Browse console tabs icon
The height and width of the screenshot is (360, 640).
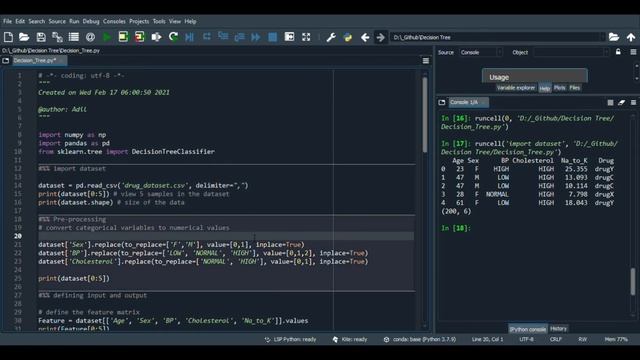[442, 102]
